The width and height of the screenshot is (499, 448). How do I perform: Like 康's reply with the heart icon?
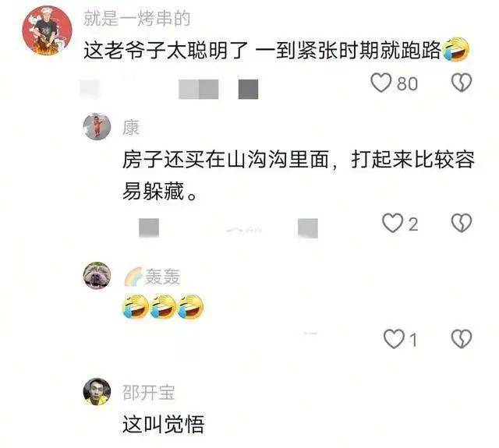(392, 223)
